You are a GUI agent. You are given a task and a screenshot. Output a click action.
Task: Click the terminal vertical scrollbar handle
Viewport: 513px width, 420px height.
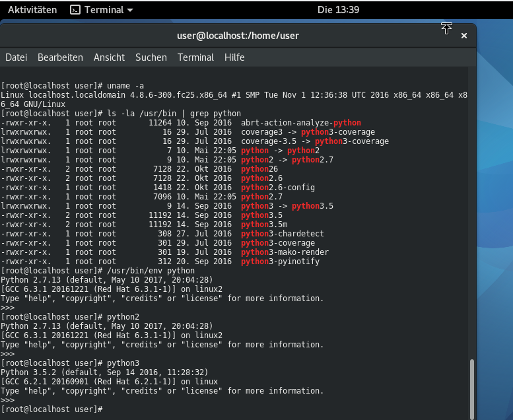472,389
